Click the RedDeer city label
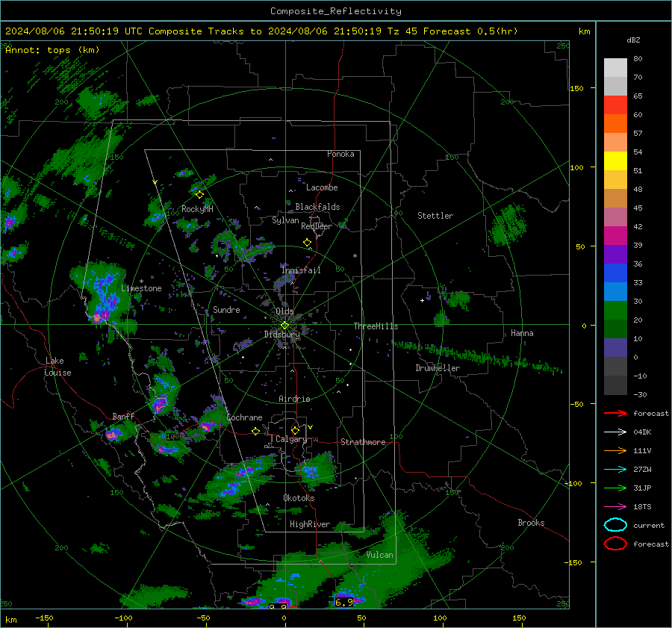Screen dimensions: 672x628 tap(317, 226)
